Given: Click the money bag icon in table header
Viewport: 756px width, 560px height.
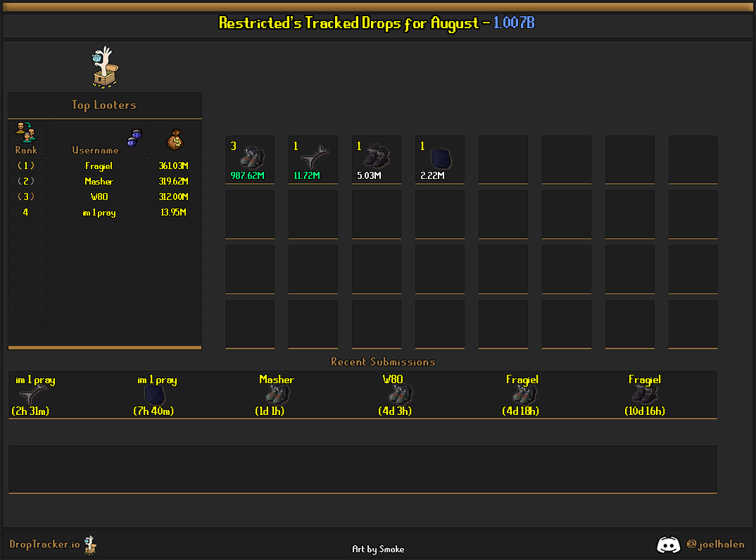Looking at the screenshot, I should (175, 140).
